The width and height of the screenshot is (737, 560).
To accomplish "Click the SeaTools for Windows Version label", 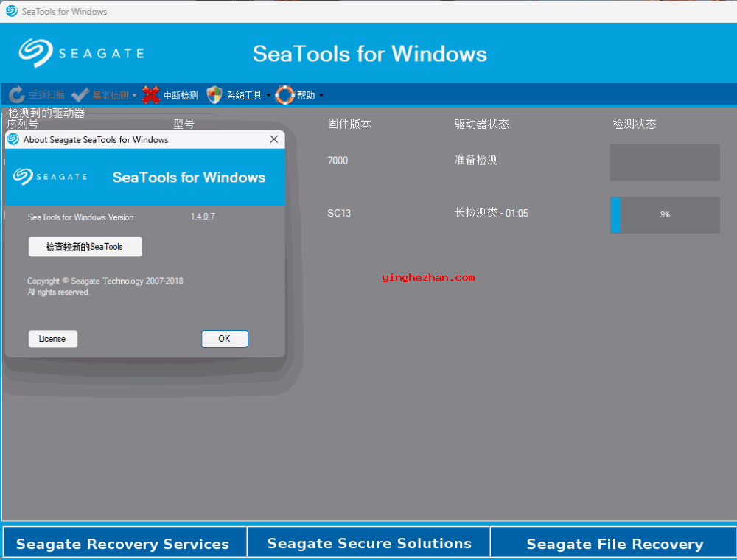I will click(80, 217).
